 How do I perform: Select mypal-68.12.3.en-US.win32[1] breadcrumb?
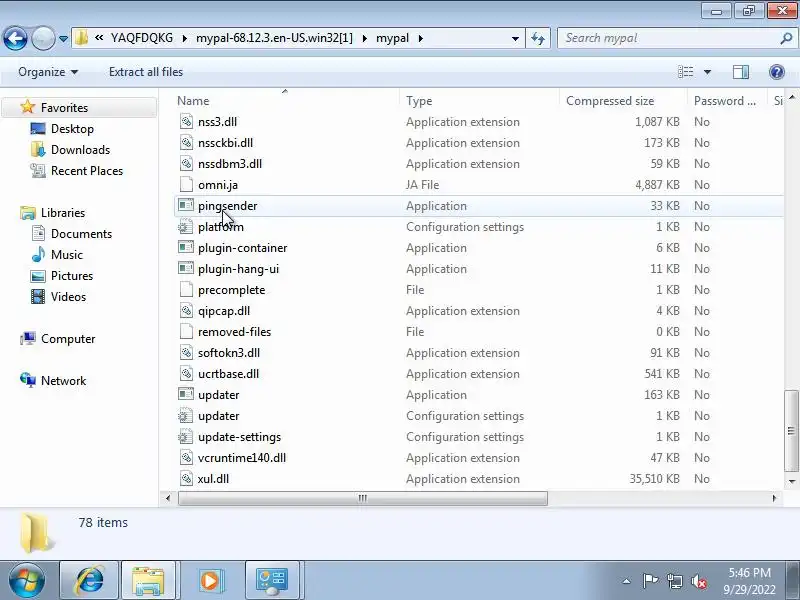coord(274,38)
